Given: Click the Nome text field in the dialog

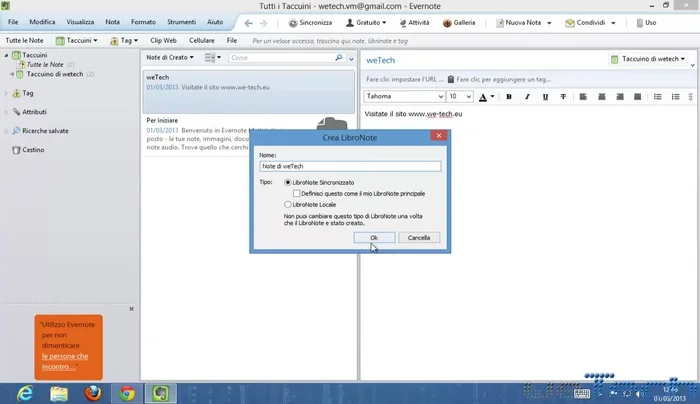Looking at the screenshot, I should click(x=349, y=166).
